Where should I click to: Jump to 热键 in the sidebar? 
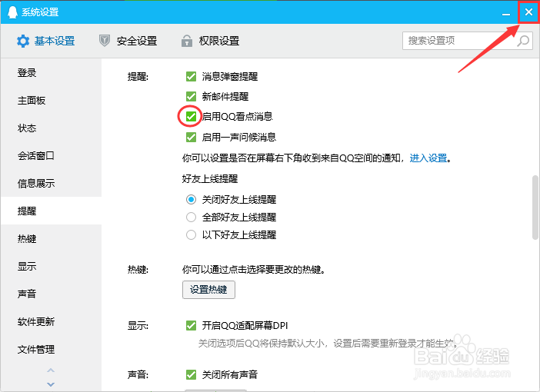(x=51, y=238)
